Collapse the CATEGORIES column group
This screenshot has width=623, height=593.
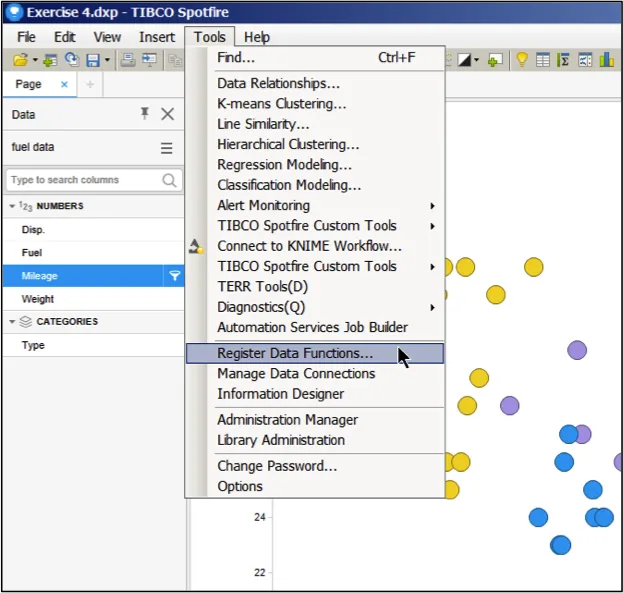12,322
